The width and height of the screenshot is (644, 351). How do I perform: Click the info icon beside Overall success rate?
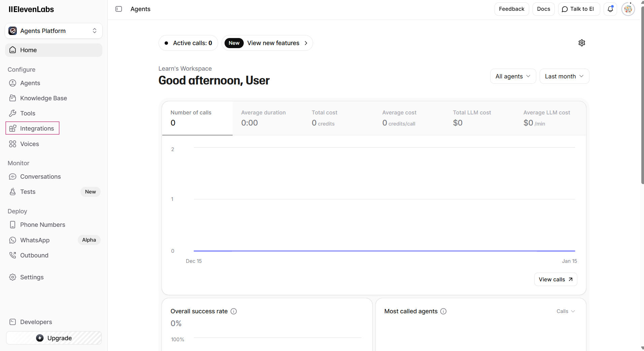(234, 311)
